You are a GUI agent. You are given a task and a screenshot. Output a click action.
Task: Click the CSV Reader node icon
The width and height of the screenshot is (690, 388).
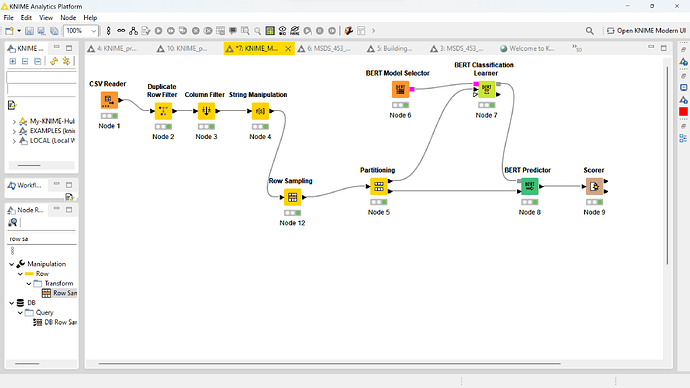(109, 100)
